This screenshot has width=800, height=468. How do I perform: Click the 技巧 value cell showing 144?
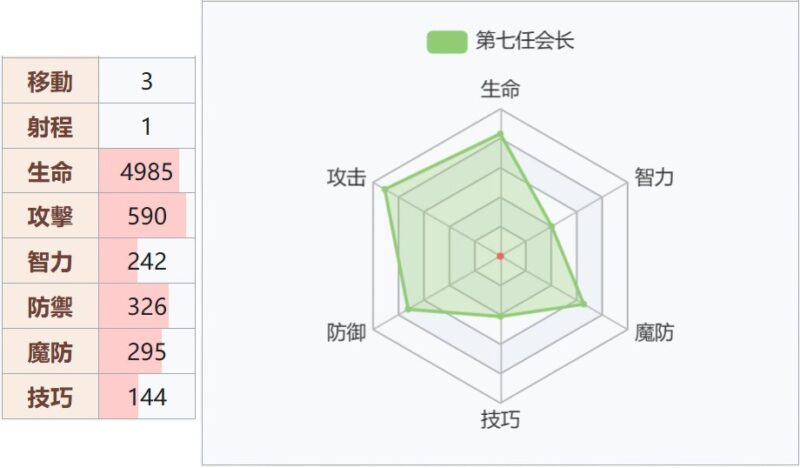(x=147, y=397)
